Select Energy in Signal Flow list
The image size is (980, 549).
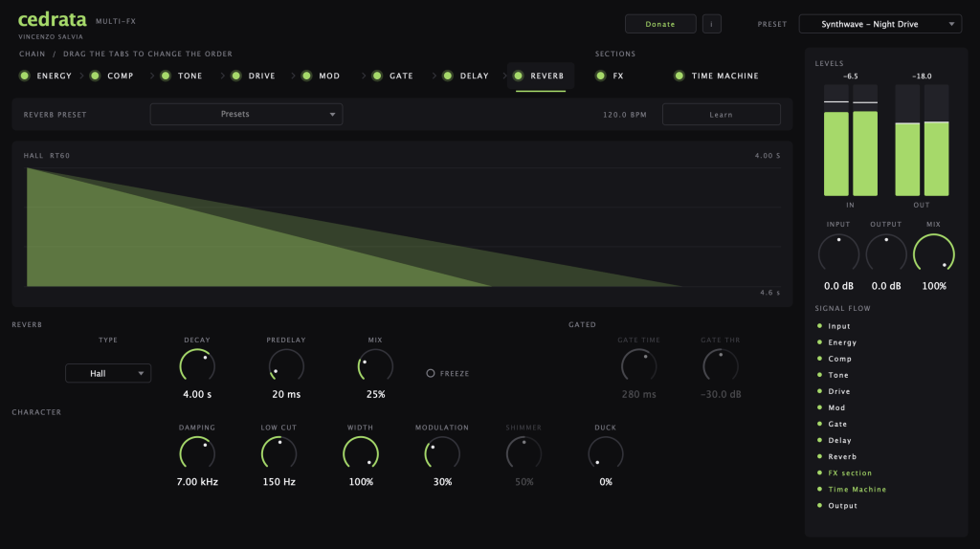[x=842, y=342]
